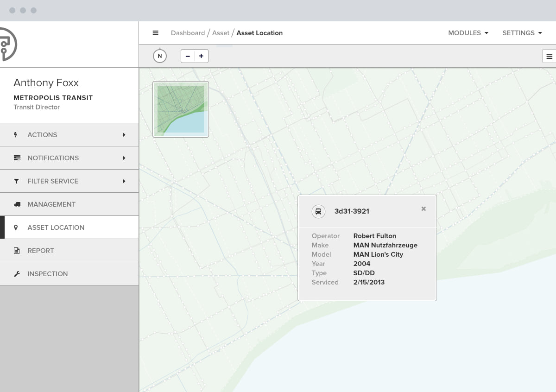Screen dimensions: 556x392
Task: Click year value 2004
Action: [361, 264]
